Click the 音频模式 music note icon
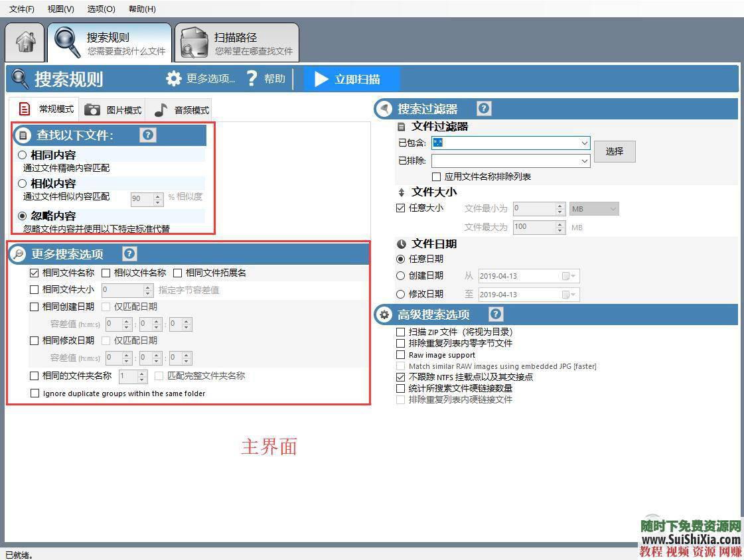The width and height of the screenshot is (744, 560). pyautogui.click(x=161, y=110)
